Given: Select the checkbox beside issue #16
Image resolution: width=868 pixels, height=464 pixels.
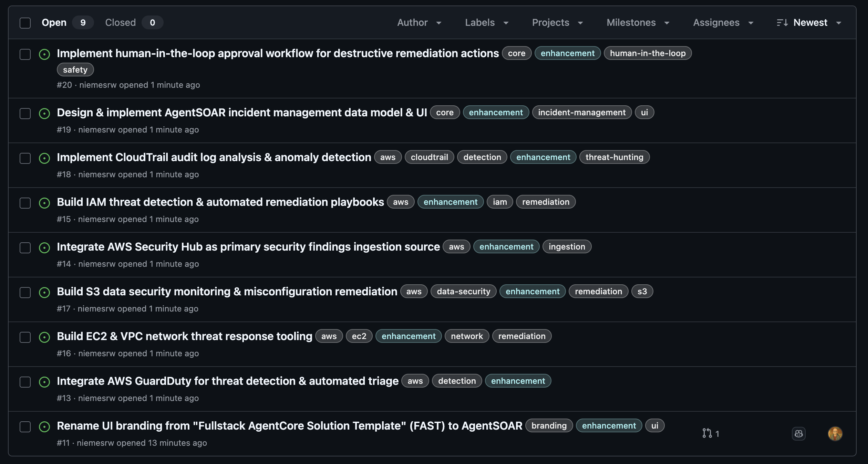Looking at the screenshot, I should (x=25, y=337).
